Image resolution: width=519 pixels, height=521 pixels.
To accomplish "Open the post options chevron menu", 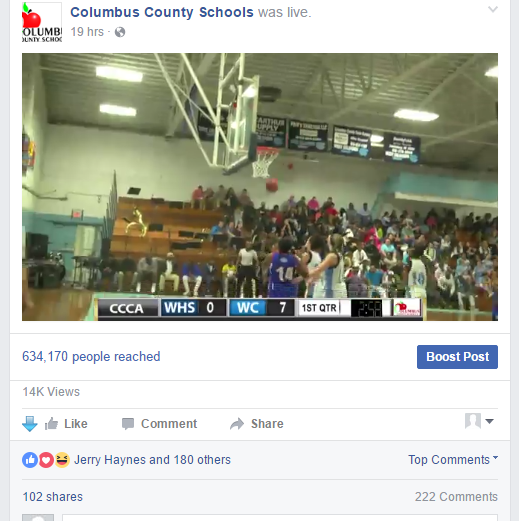I will pyautogui.click(x=493, y=9).
